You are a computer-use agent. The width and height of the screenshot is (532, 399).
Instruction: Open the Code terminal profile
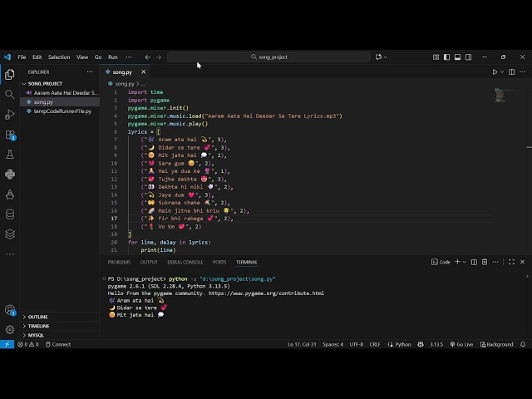point(441,262)
